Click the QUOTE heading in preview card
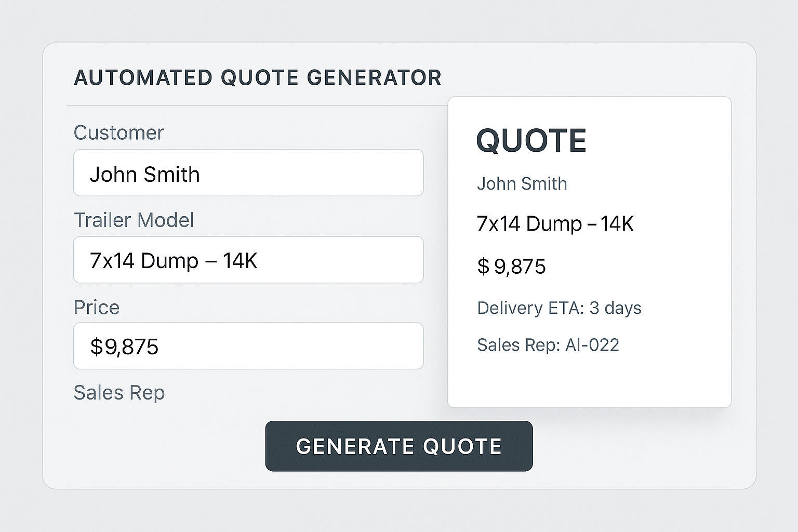798x532 pixels. [531, 140]
